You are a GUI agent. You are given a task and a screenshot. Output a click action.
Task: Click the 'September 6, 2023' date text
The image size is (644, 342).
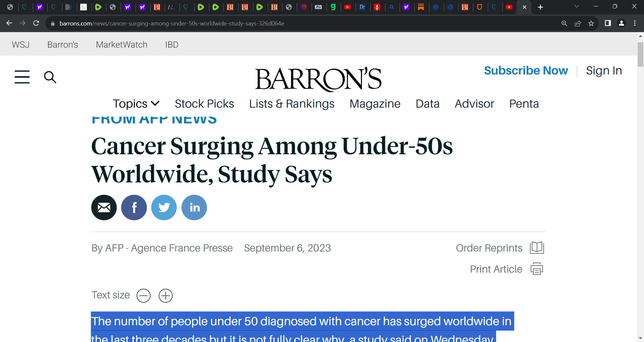[x=287, y=248]
